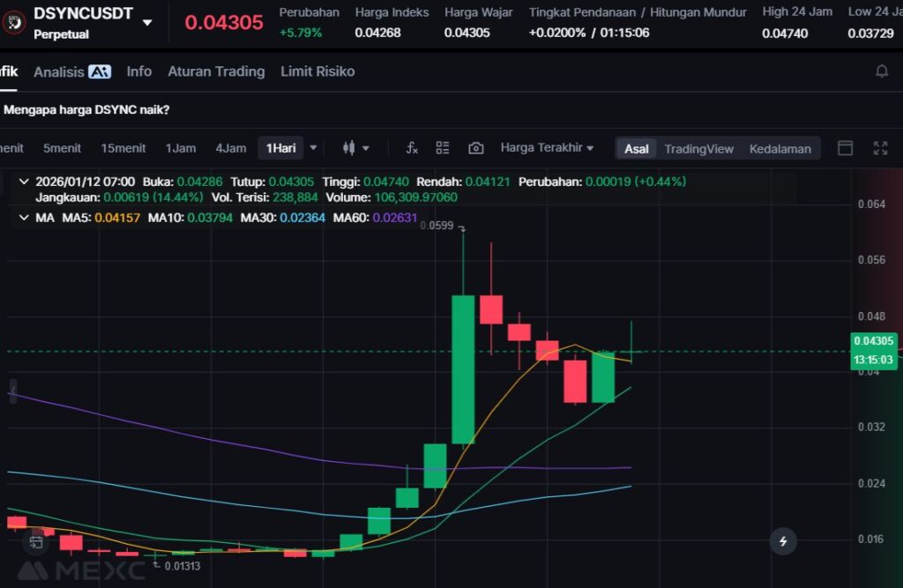This screenshot has width=903, height=588.
Task: Click 'Mengapa harga DSYNC naik?' link
Action: tap(86, 110)
